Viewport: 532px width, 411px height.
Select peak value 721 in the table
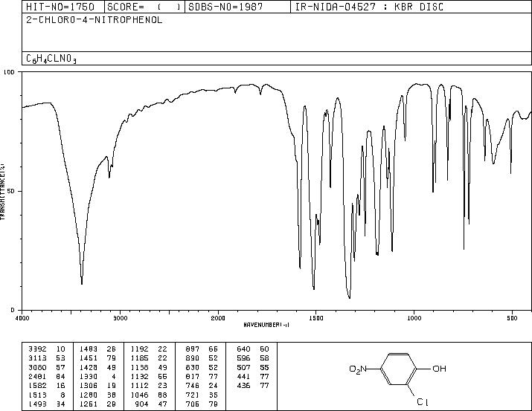pos(193,395)
